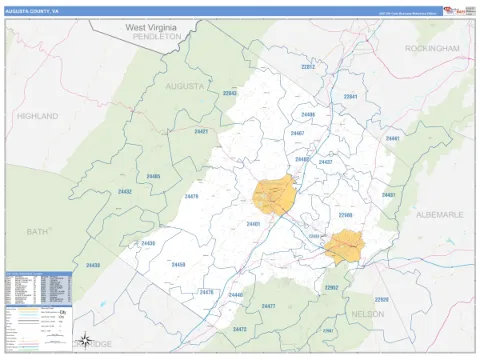Click the 'PENDLETON' county label
This screenshot has height=360, width=480.
(x=157, y=37)
